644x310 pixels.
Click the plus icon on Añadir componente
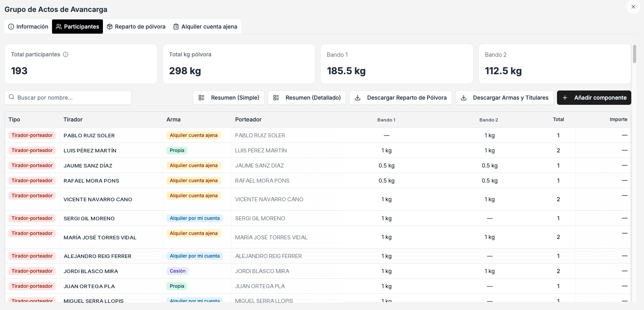click(565, 98)
